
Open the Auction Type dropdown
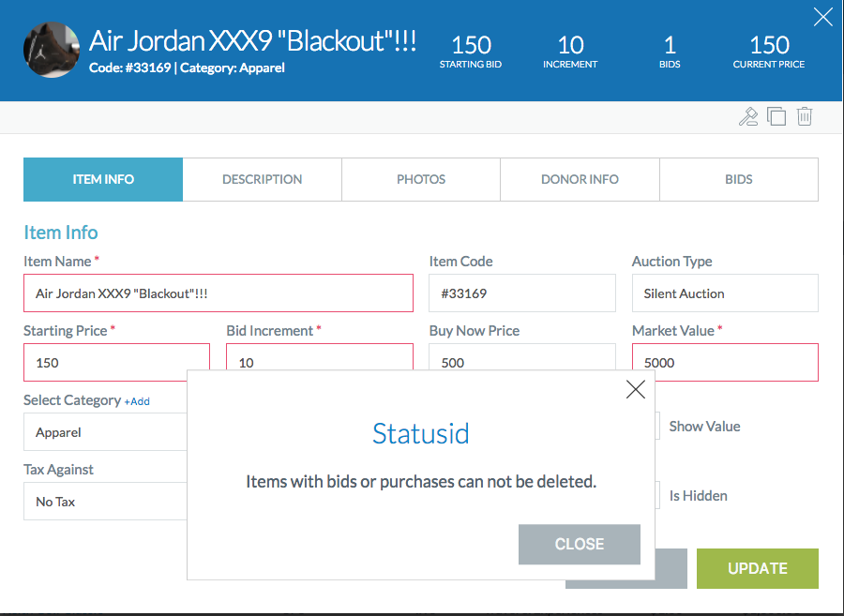(725, 293)
